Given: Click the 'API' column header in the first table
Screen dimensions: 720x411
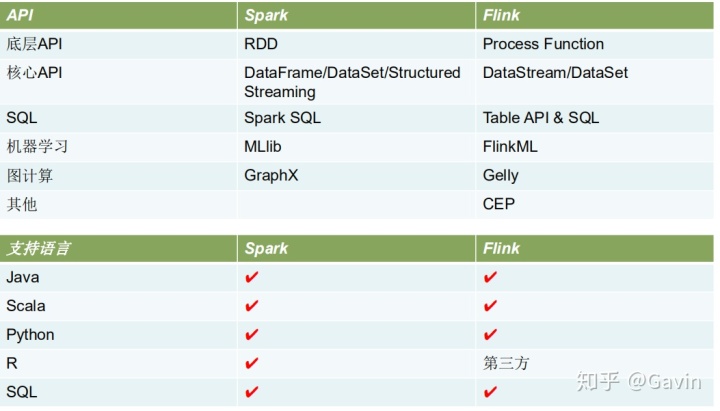Looking at the screenshot, I should coord(20,15).
